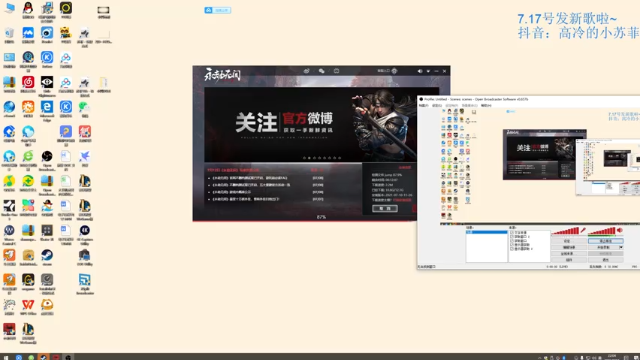Viewport: 640px width, 360px height.
Task: Click the 退出 button in OBS
Action: click(605, 260)
